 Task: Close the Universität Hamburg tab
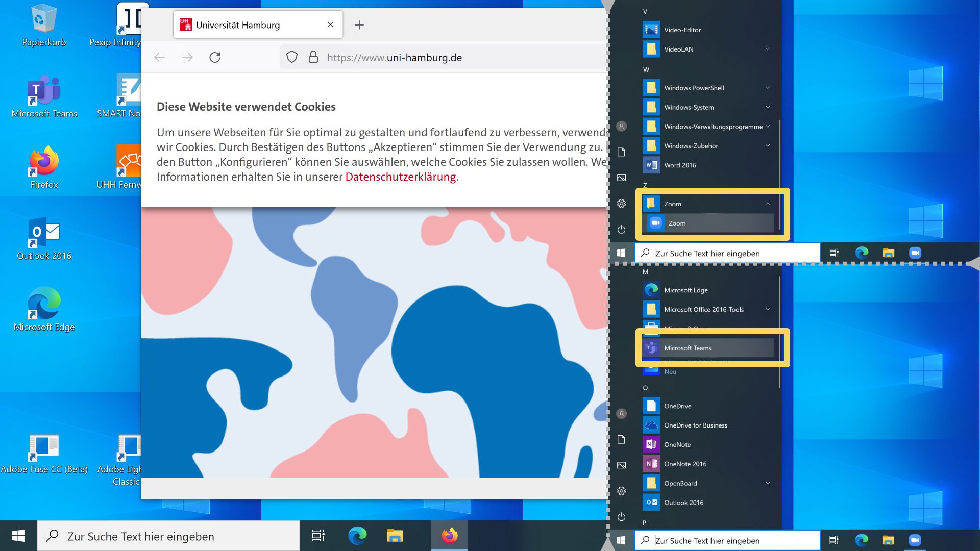pyautogui.click(x=330, y=24)
